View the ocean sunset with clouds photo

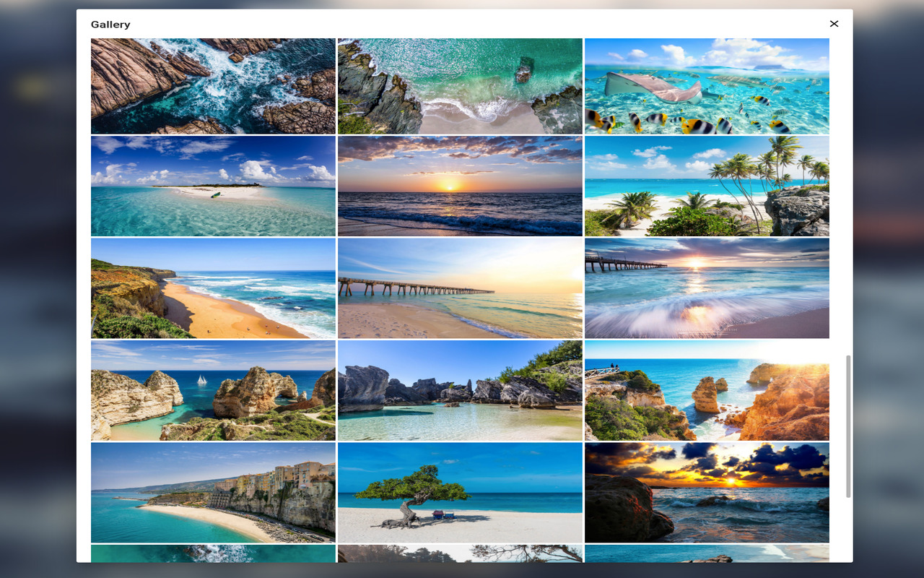click(460, 186)
